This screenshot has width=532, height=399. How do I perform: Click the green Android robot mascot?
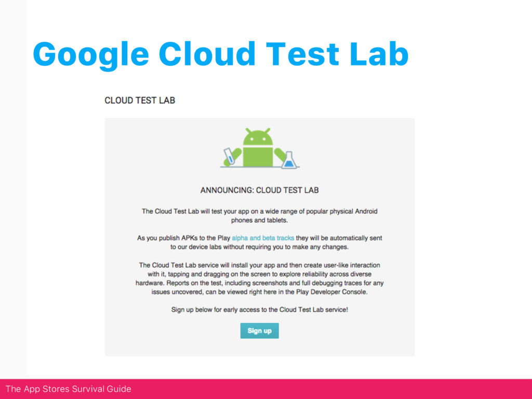(x=258, y=148)
